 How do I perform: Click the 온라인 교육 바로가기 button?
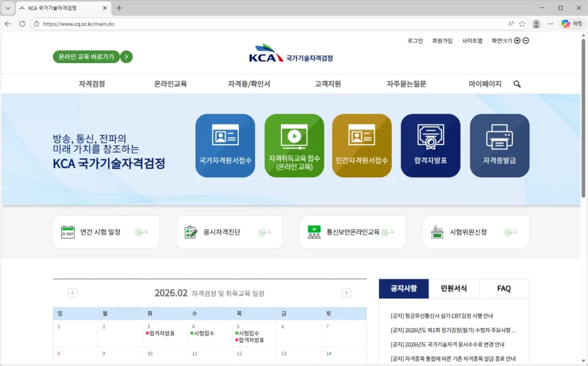tap(92, 56)
